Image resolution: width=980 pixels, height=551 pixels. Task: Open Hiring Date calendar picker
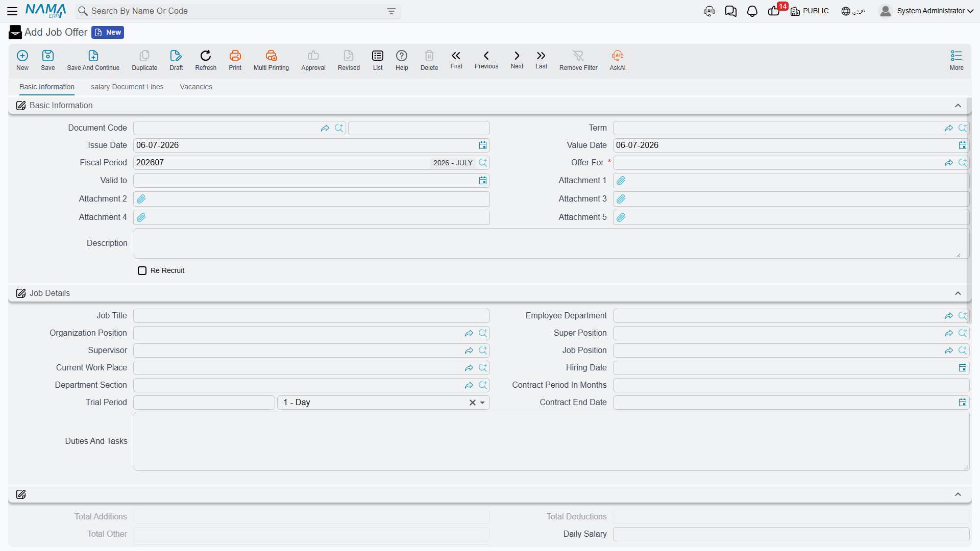(963, 368)
